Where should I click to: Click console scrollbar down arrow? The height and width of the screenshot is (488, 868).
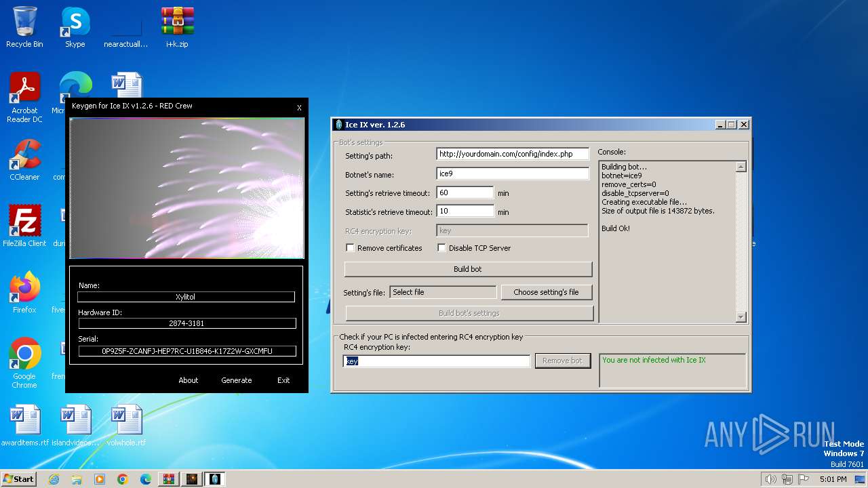[741, 317]
